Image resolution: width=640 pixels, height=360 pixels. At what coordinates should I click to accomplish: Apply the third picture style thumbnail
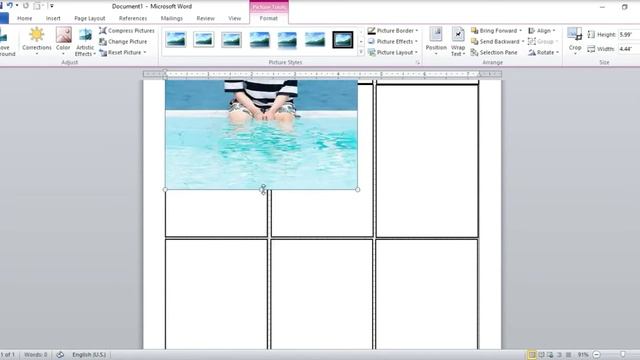(x=231, y=40)
